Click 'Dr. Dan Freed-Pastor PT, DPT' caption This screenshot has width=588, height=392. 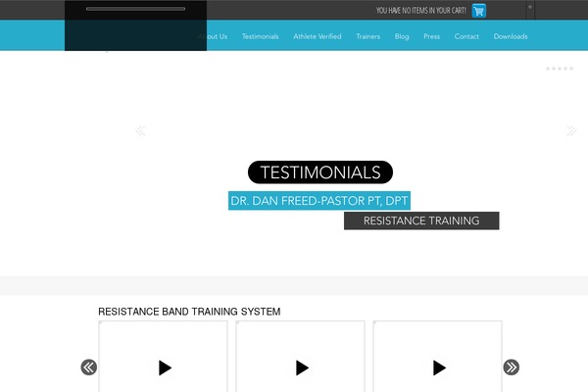click(x=319, y=201)
